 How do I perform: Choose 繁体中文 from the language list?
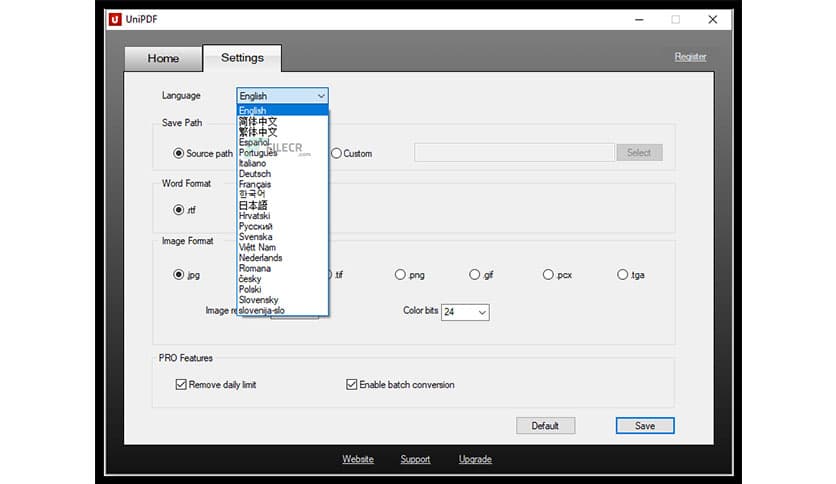pos(283,132)
